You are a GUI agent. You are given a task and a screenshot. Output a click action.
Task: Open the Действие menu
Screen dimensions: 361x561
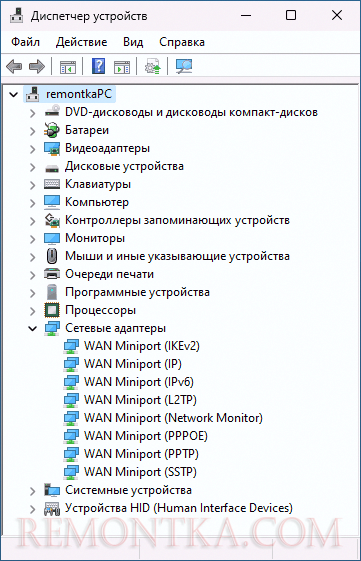pos(82,42)
